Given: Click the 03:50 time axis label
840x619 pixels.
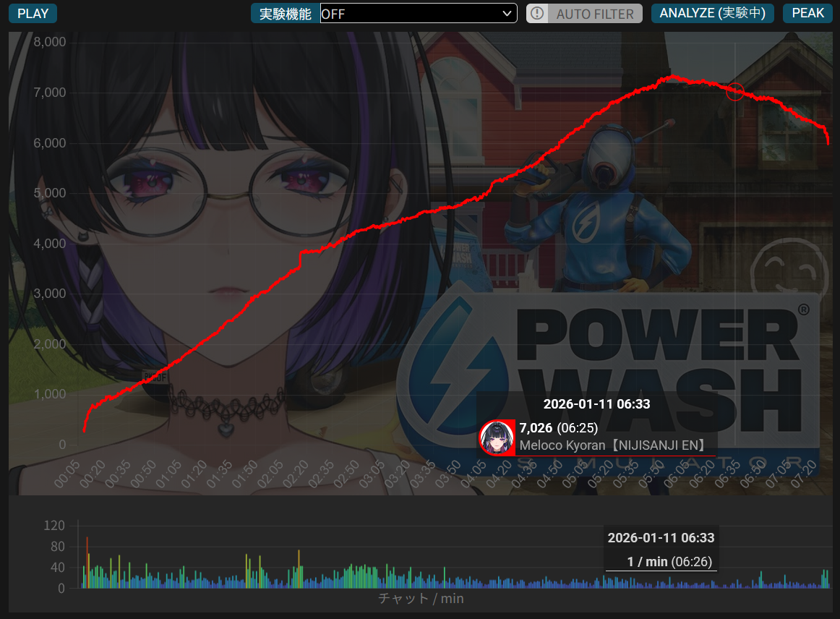Looking at the screenshot, I should point(447,474).
